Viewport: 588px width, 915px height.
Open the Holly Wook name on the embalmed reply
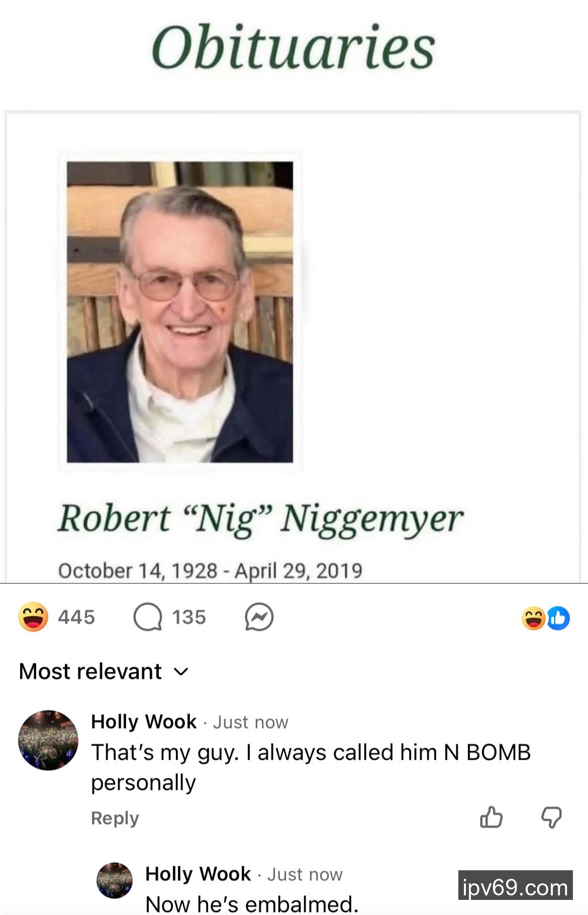tap(198, 874)
